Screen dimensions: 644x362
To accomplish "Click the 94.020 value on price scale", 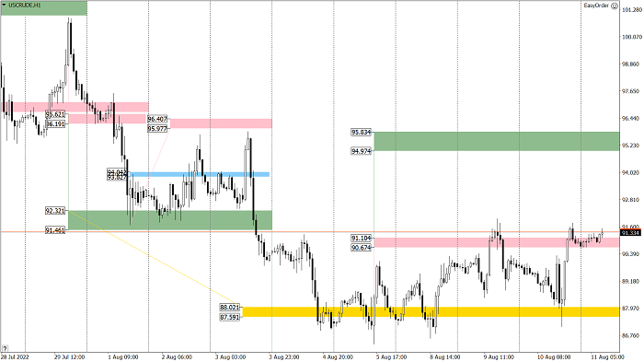I will pyautogui.click(x=632, y=172).
